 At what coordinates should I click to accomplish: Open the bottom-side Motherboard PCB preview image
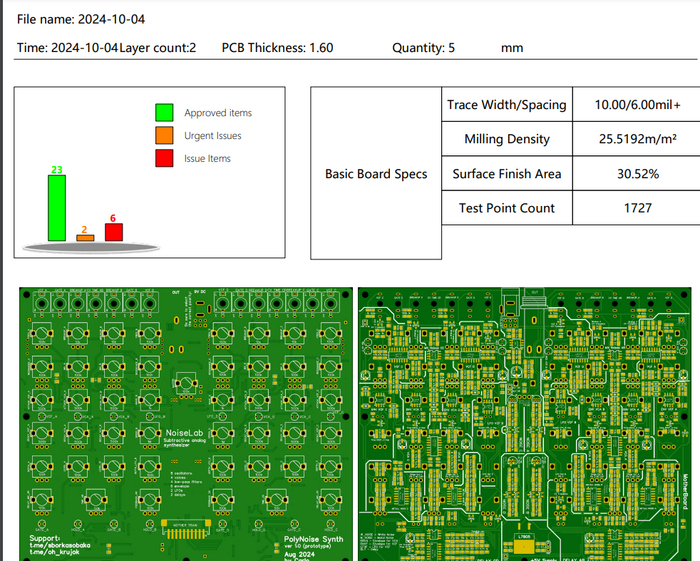pyautogui.click(x=528, y=424)
